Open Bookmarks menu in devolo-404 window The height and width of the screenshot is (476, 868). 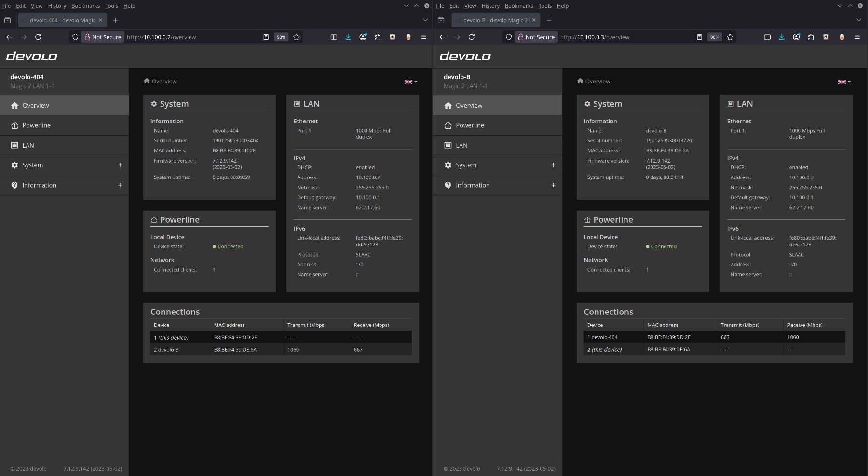tap(85, 6)
